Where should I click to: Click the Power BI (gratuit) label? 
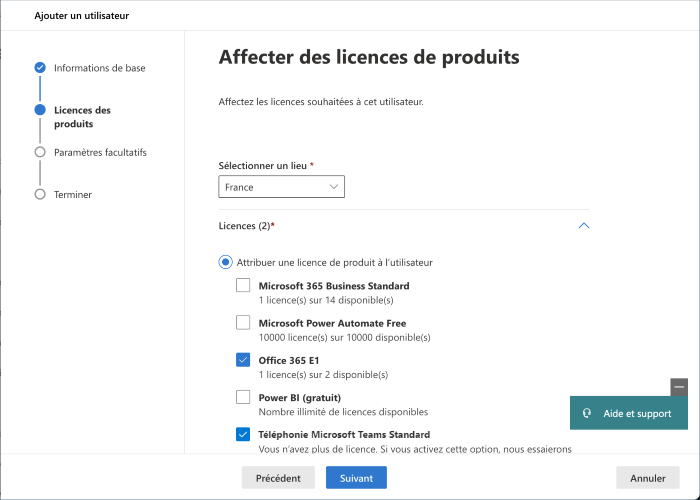(300, 397)
